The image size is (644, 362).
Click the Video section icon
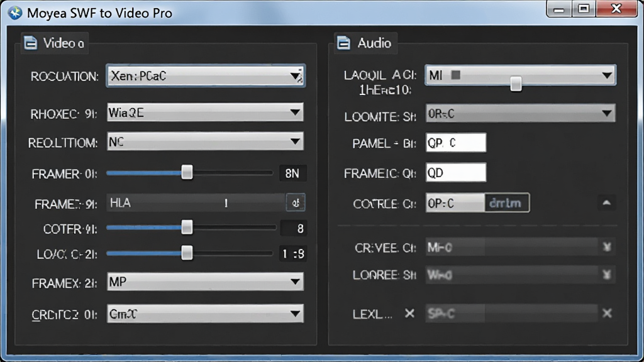(x=31, y=43)
